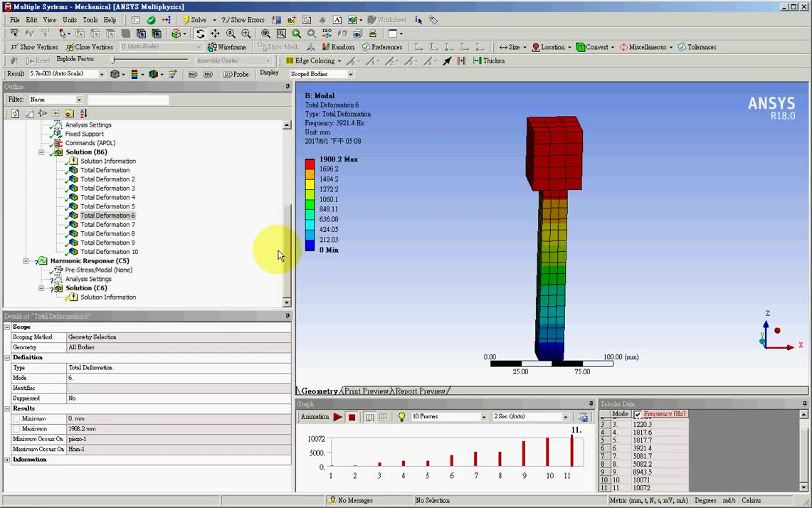The width and height of the screenshot is (812, 508).
Task: Click the Outline scrollbar down arrow
Action: click(287, 302)
